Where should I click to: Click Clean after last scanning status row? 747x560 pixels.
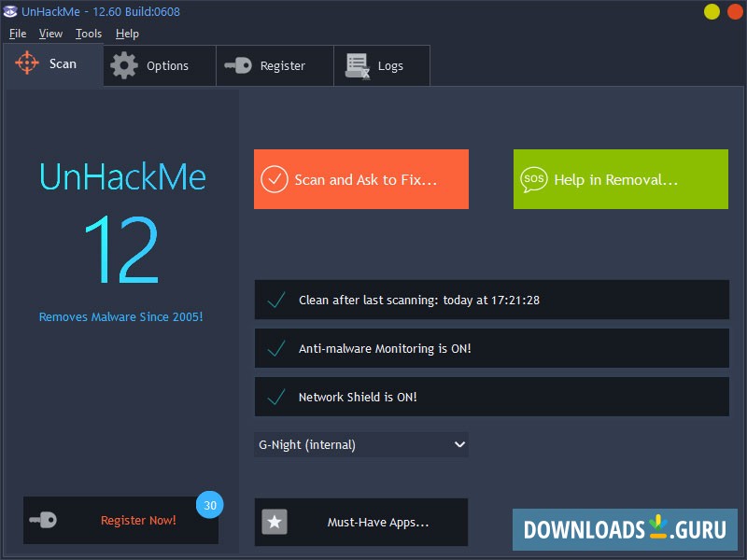click(x=492, y=300)
